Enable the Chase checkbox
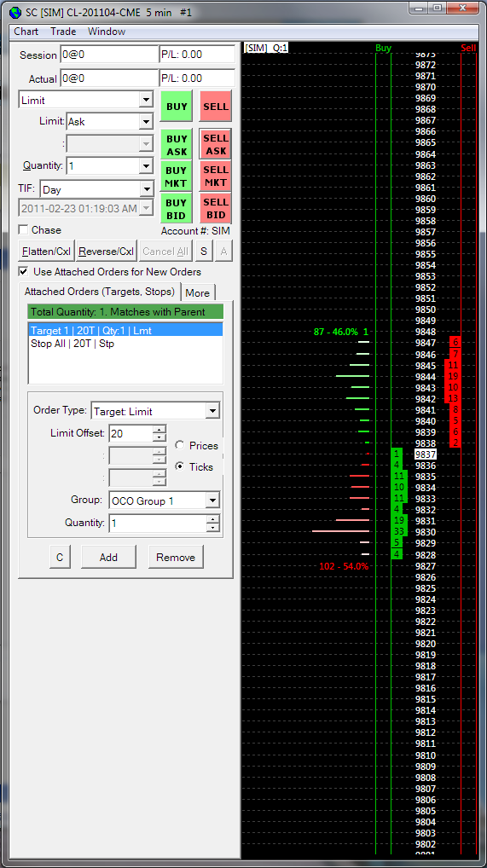 point(23,229)
